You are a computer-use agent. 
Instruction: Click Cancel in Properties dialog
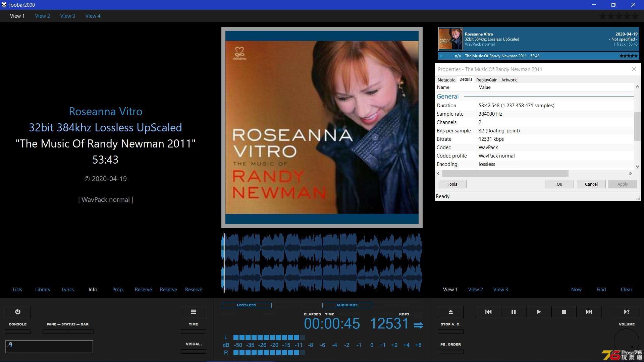[591, 184]
